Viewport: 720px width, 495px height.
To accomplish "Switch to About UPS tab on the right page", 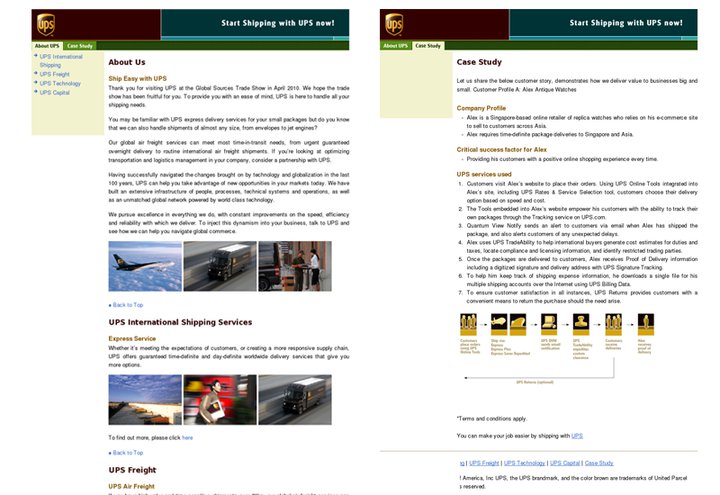I will (x=395, y=45).
